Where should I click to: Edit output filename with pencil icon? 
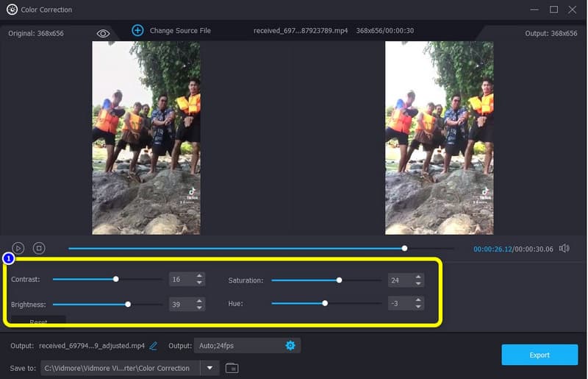pyautogui.click(x=154, y=346)
